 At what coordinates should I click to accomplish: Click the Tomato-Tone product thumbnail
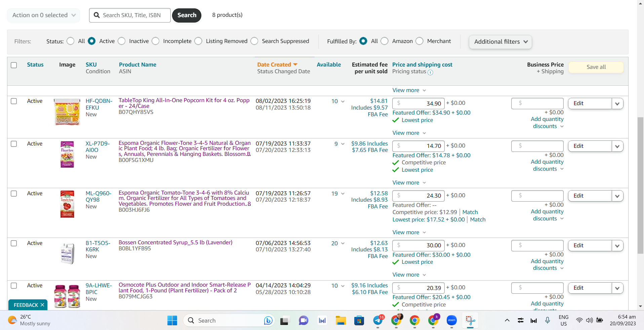[67, 204]
